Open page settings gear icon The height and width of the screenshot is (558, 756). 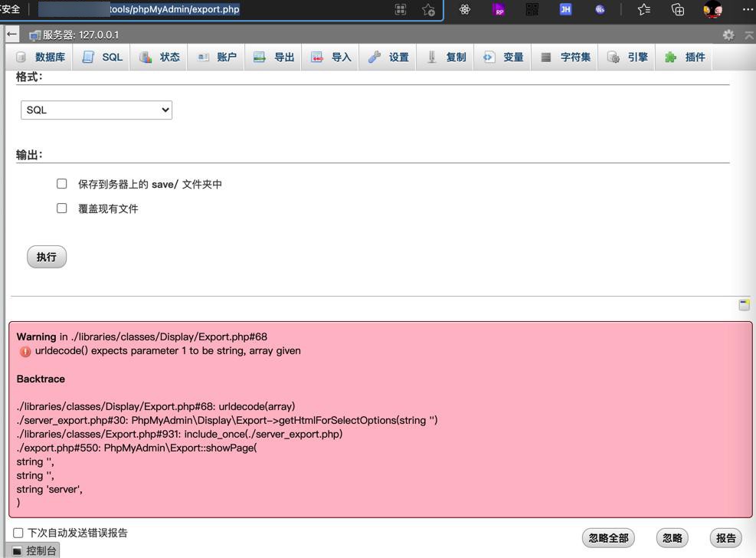[x=728, y=34]
